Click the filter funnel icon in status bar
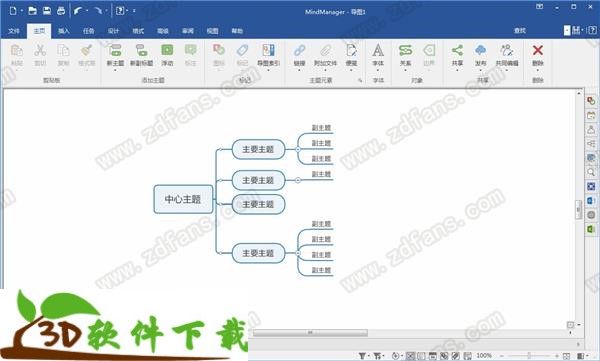The width and height of the screenshot is (600, 361). [x=362, y=356]
